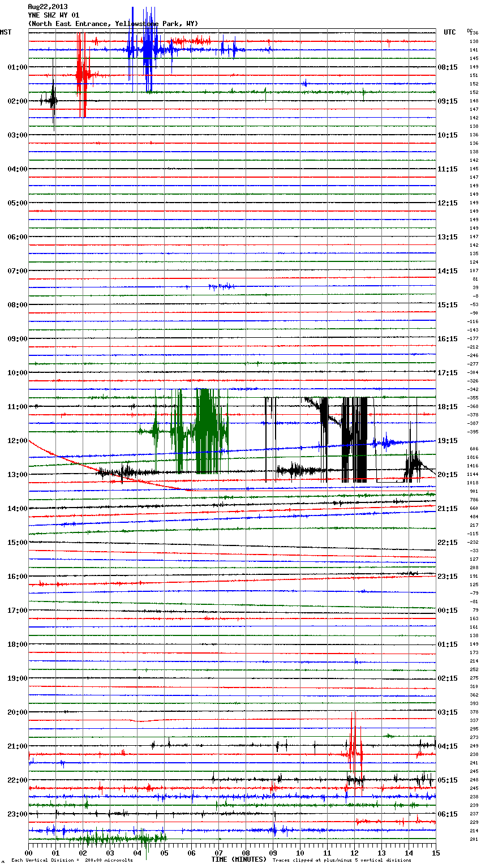This screenshot has height=868, width=481.
Task: Click the MST hour label '21:00'
Action: 18,746
